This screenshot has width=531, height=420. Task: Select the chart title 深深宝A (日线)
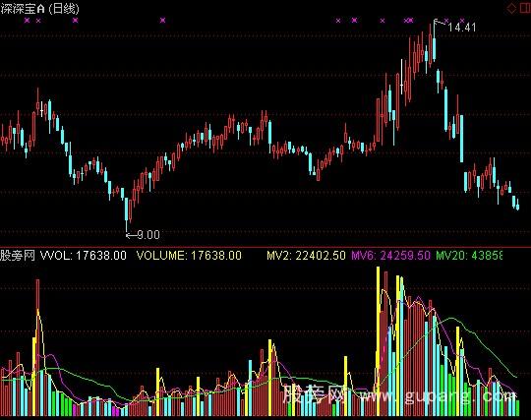[40, 9]
